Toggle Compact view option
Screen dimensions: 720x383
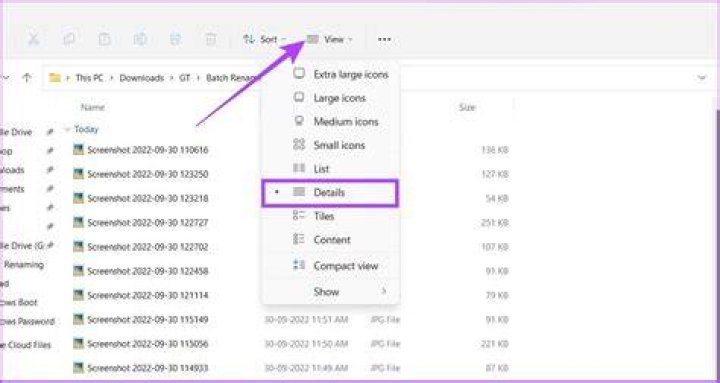click(x=331, y=265)
